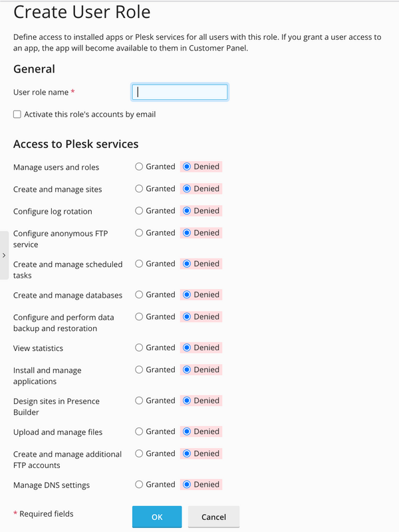
Task: Select Denied for additional FTP accounts
Action: coord(187,453)
